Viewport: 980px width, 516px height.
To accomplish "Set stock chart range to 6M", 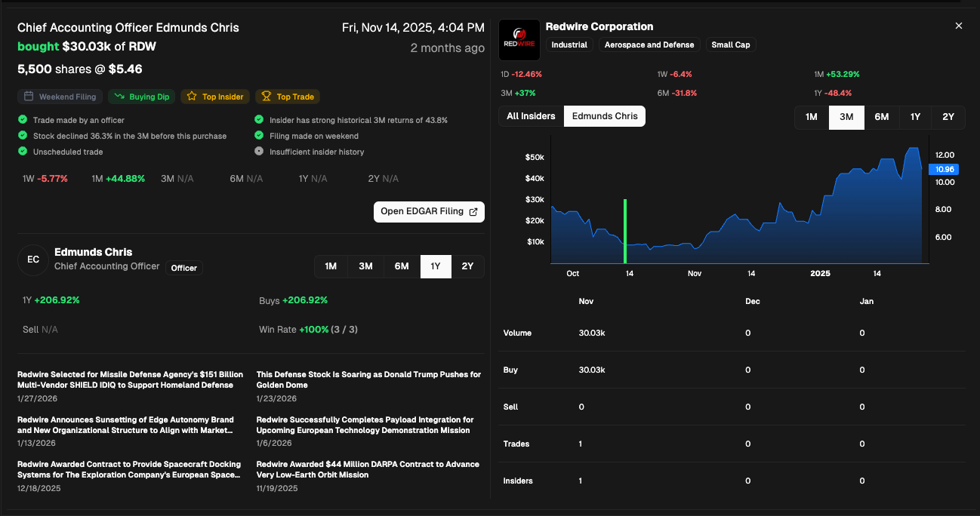I will pyautogui.click(x=881, y=117).
